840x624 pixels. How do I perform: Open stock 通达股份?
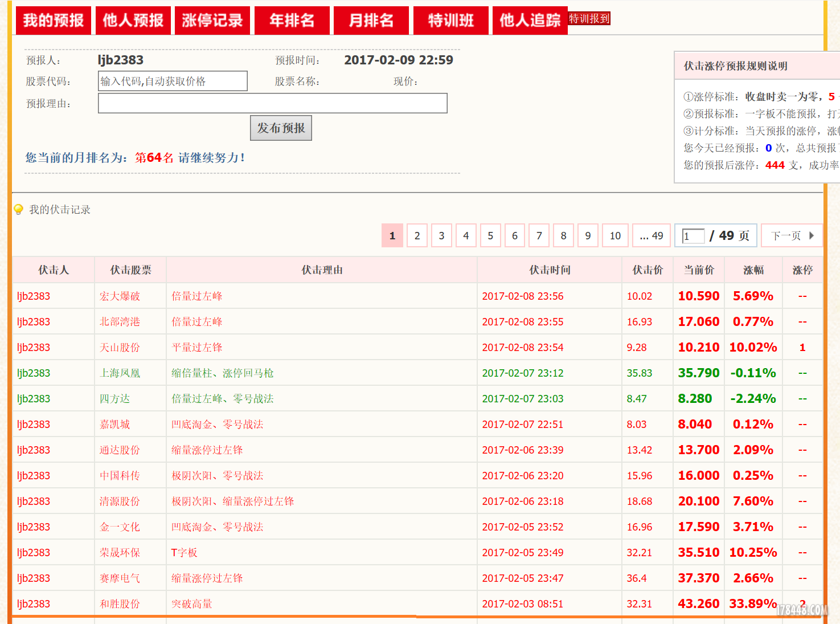[x=120, y=450]
